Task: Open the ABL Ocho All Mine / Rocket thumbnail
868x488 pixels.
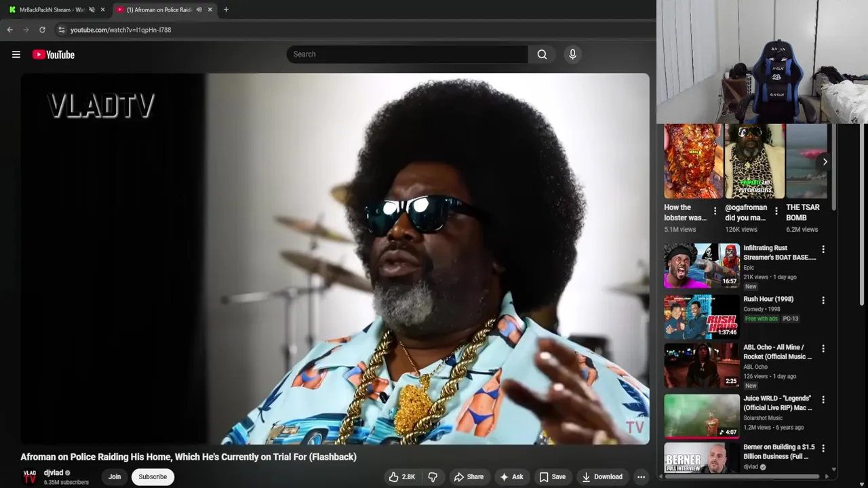Action: click(701, 365)
